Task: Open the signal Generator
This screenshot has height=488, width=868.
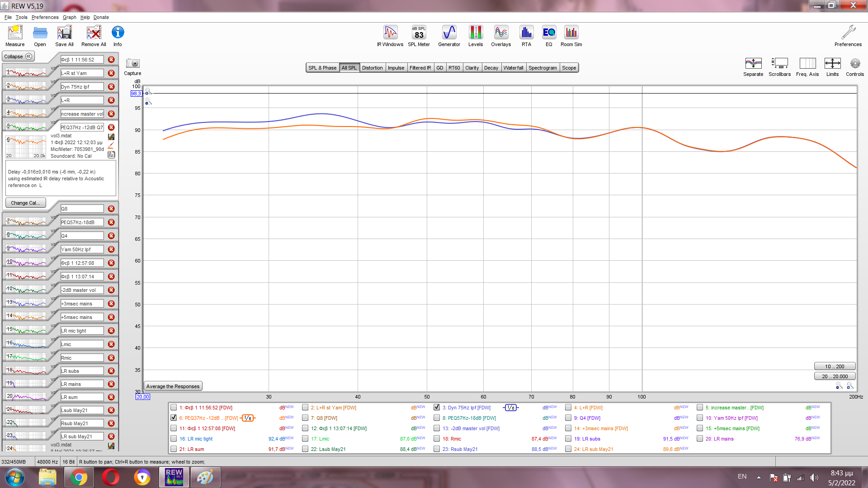Action: click(x=449, y=36)
